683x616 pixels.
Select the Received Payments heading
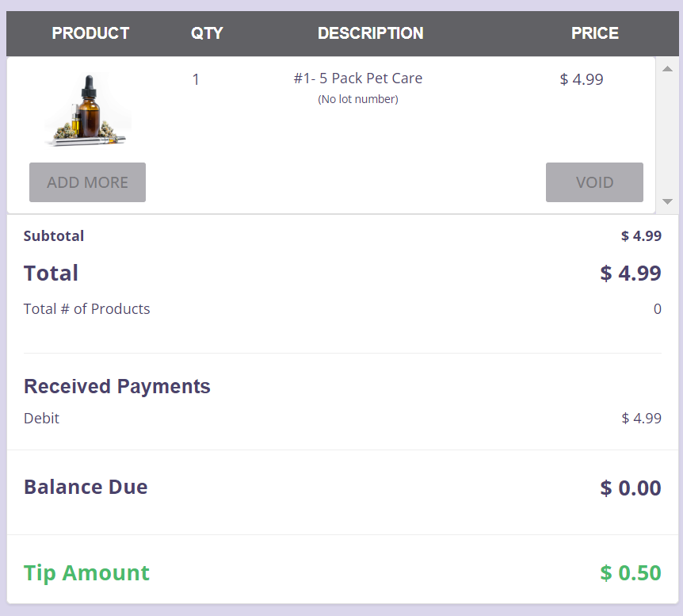pyautogui.click(x=116, y=386)
